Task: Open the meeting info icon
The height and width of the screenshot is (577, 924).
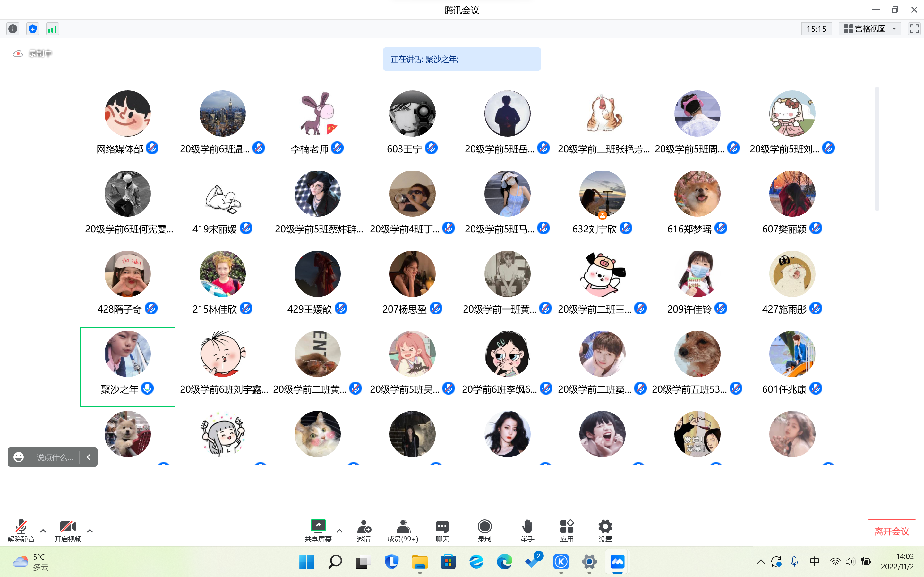Action: pos(13,29)
